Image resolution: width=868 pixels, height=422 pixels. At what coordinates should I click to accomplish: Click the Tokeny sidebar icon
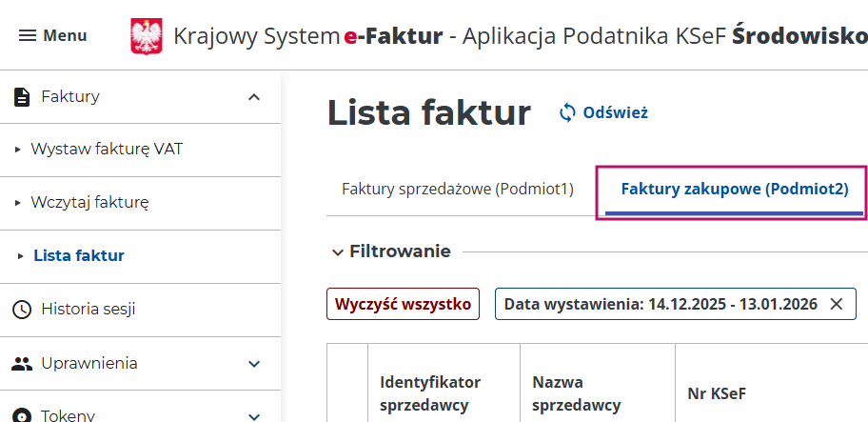(21, 415)
